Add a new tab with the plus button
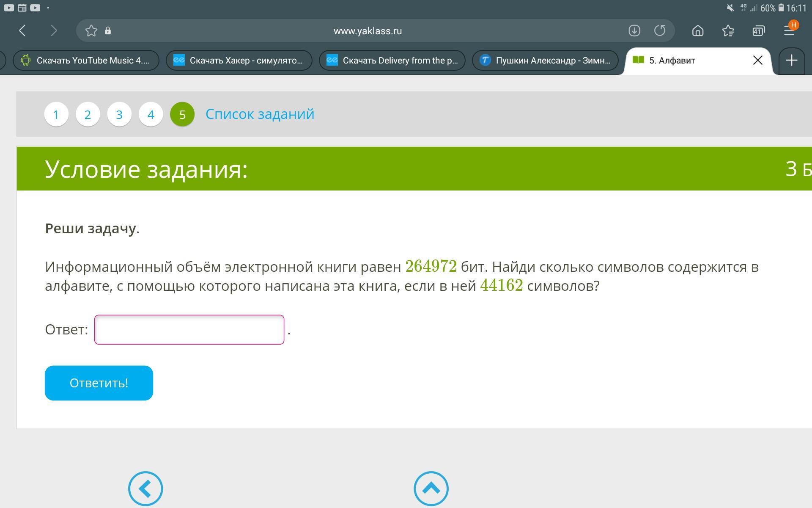 [791, 61]
